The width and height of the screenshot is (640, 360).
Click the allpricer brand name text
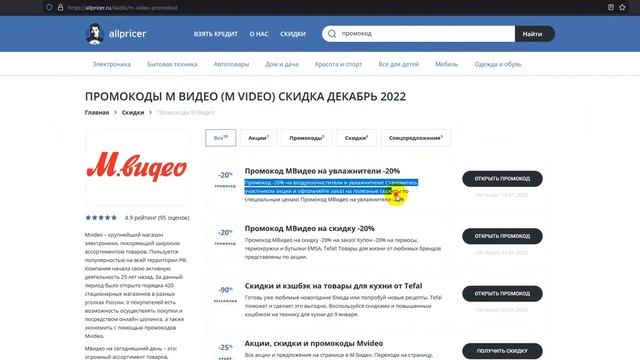click(127, 34)
